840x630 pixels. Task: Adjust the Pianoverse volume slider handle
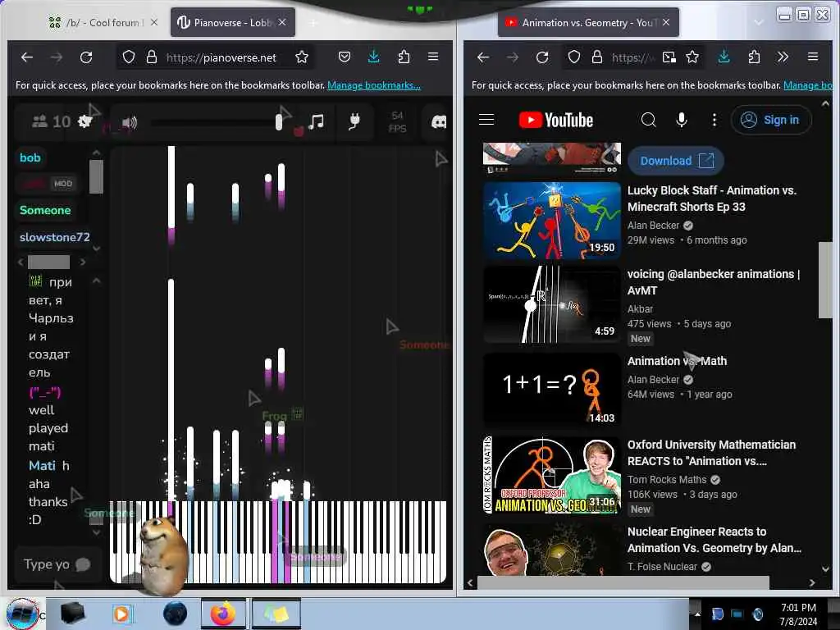279,122
